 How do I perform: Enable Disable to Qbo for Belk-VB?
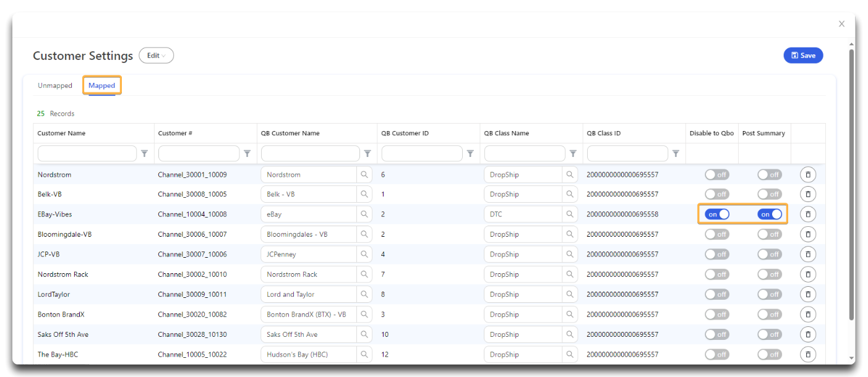[717, 194]
